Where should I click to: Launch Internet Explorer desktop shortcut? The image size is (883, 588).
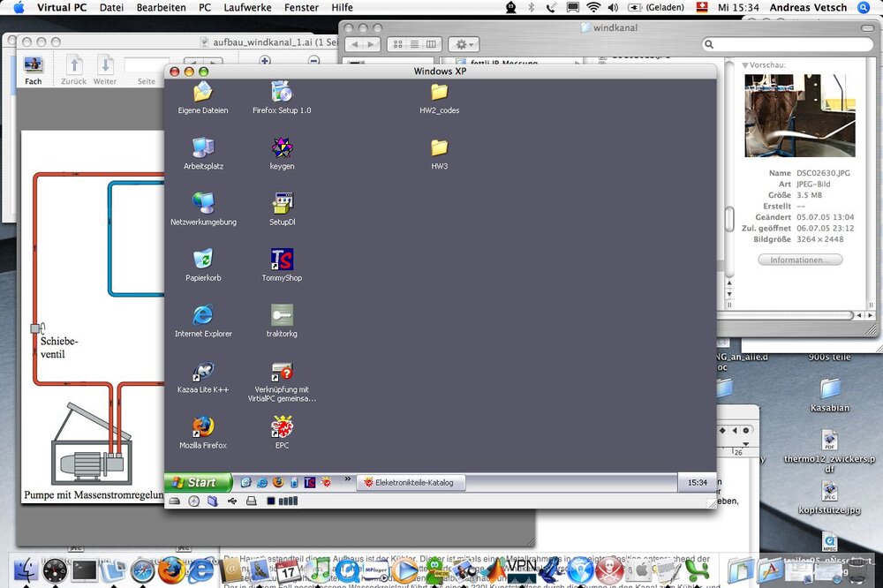[203, 320]
